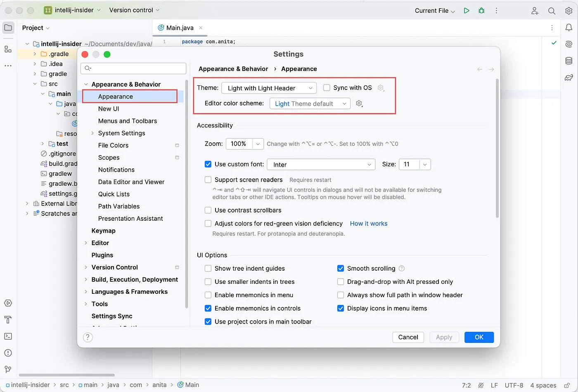Open the Problems tool window
The height and width of the screenshot is (392, 578).
(x=8, y=353)
